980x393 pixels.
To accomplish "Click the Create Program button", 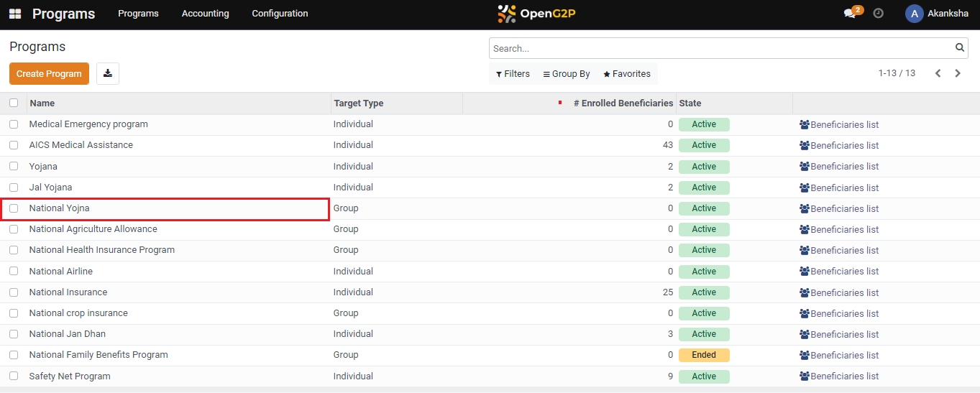I will click(x=49, y=73).
